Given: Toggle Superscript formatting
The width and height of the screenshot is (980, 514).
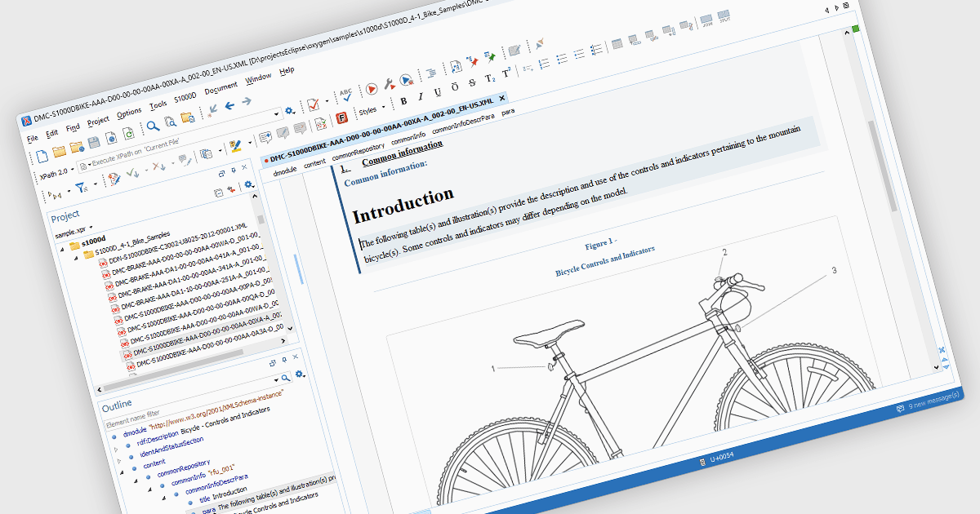Looking at the screenshot, I should (x=506, y=73).
